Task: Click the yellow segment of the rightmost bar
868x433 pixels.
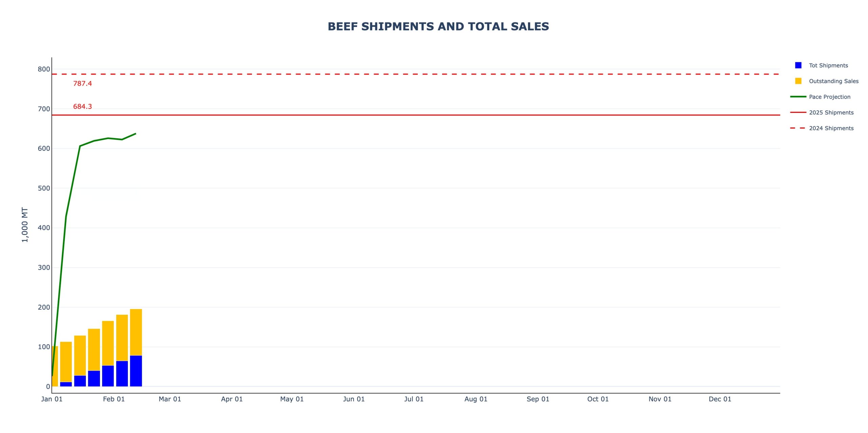Action: pyautogui.click(x=136, y=332)
